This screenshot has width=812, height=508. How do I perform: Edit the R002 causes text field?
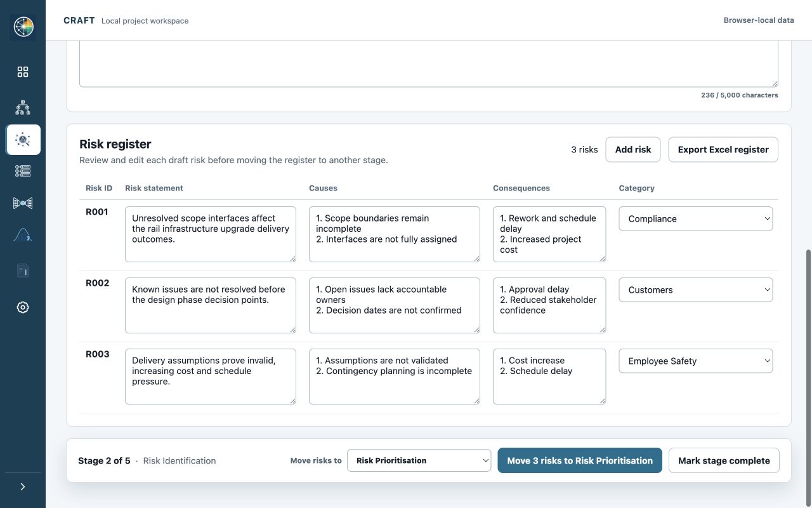pos(395,305)
